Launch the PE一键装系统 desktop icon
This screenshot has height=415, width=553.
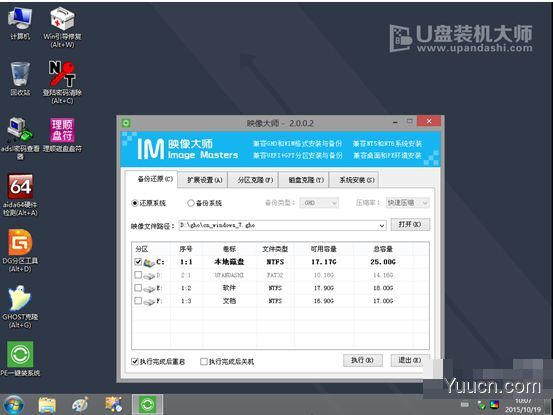point(20,359)
